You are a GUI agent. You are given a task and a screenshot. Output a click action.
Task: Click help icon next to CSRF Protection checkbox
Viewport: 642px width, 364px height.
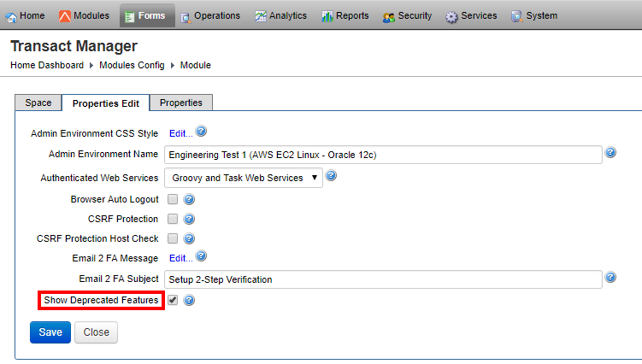click(x=190, y=219)
